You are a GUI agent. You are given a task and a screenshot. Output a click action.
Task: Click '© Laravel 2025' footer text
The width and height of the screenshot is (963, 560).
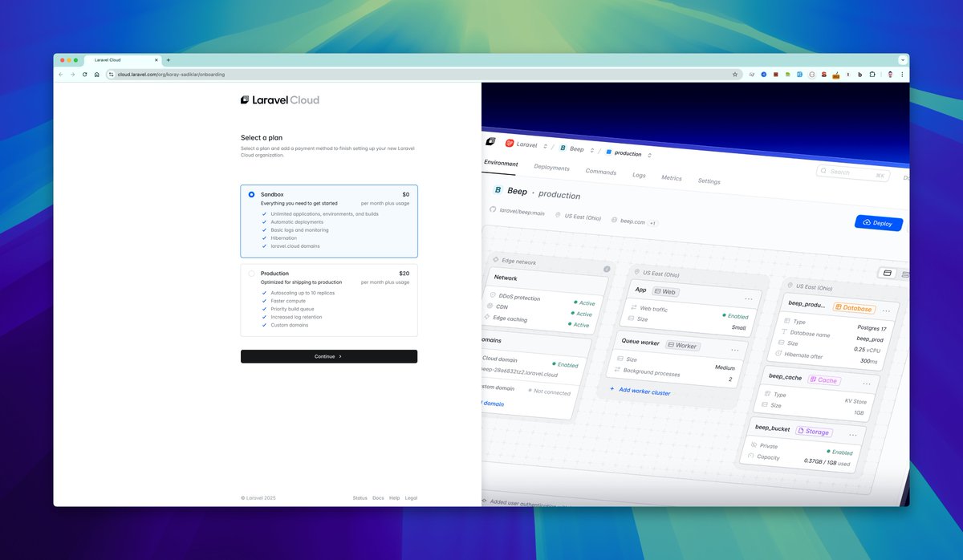point(258,498)
